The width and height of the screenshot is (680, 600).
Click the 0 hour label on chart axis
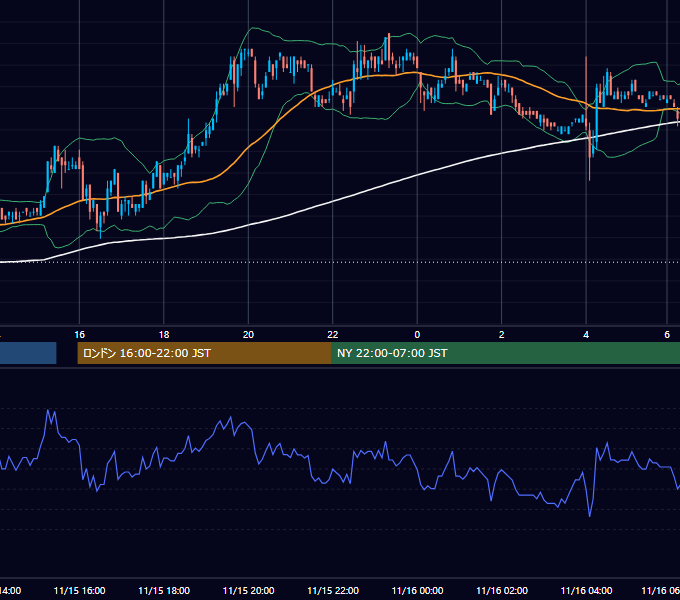tap(417, 335)
